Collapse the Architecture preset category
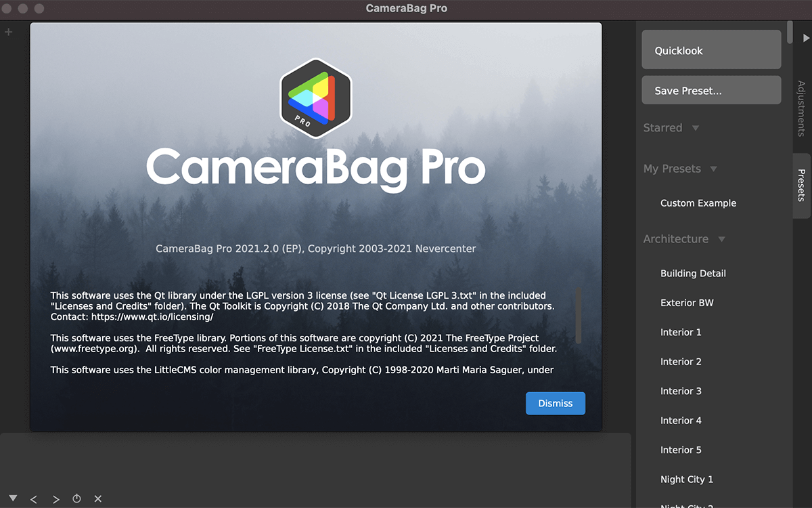812x508 pixels. point(721,239)
